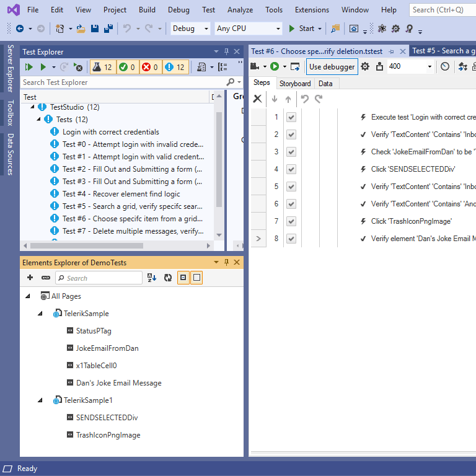
Task: Open the Server Explorer side tab
Action: tap(11, 69)
